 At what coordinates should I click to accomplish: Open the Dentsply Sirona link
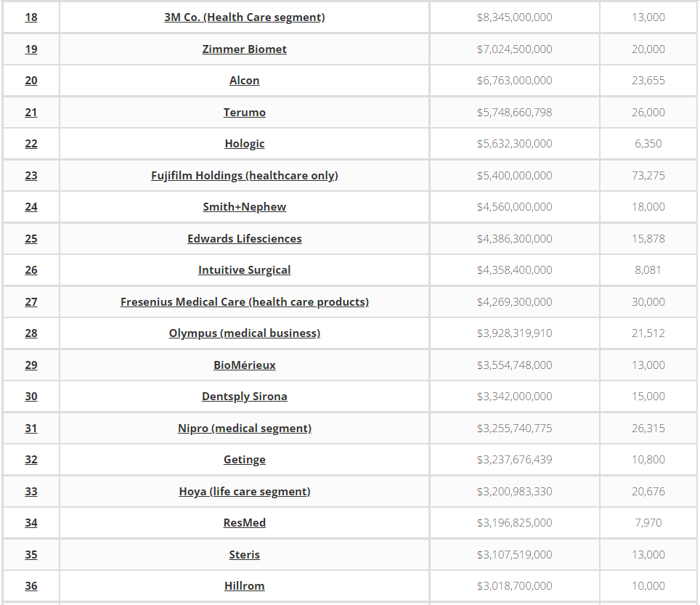(244, 397)
